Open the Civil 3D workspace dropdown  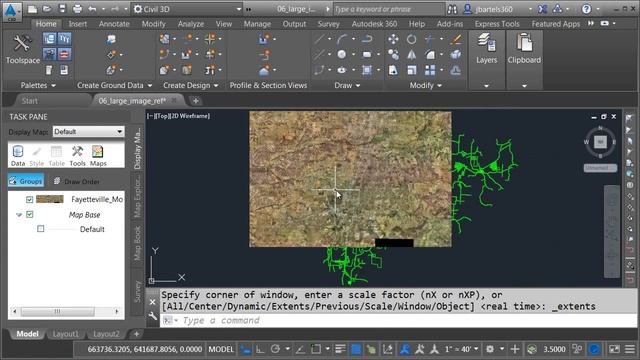coord(188,9)
